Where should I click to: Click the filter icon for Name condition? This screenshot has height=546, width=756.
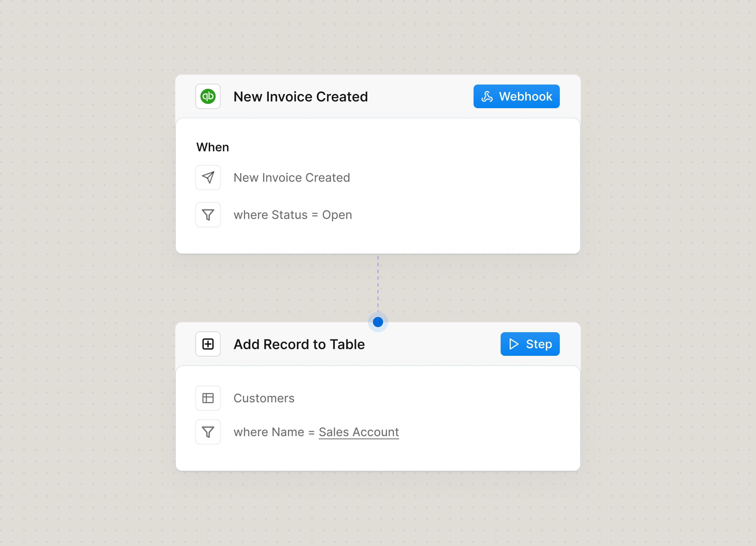coord(208,432)
